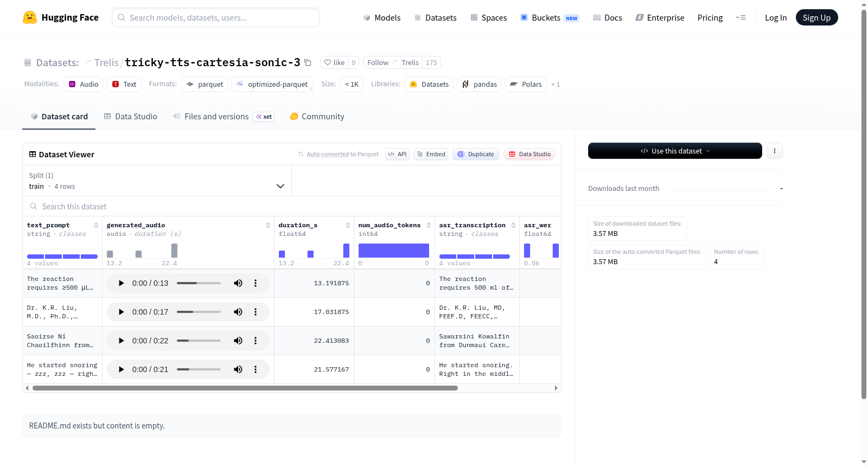Sort by the duration_s column

[x=348, y=225]
